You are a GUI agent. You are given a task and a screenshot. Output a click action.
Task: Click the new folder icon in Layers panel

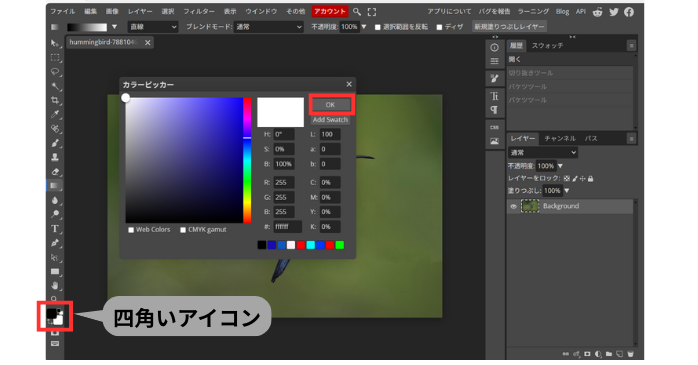coord(609,354)
